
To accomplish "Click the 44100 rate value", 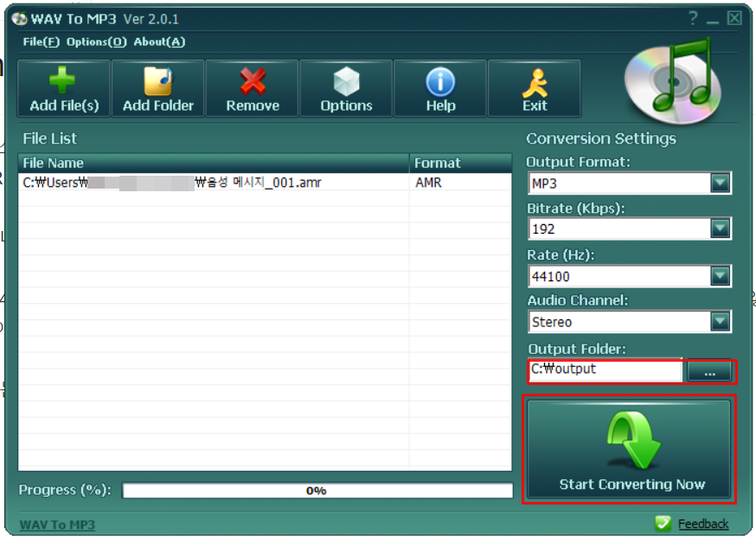I will (x=551, y=277).
